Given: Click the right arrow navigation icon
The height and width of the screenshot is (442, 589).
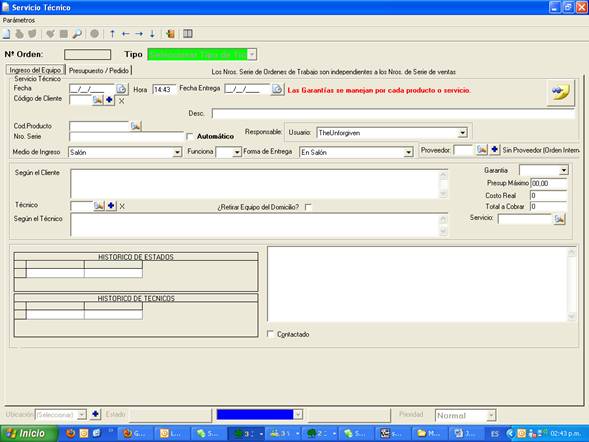Looking at the screenshot, I should click(139, 34).
